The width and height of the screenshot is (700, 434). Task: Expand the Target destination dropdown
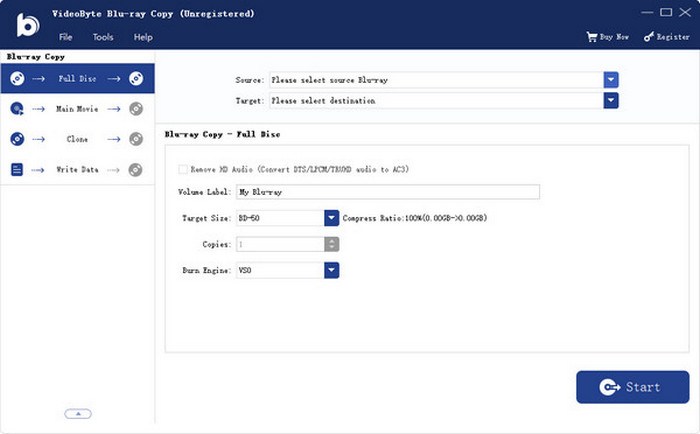tap(611, 100)
